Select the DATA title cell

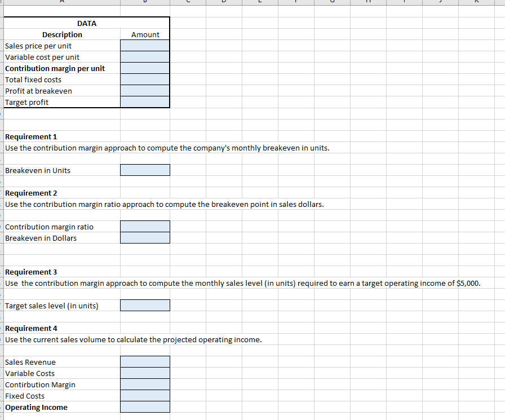[86, 23]
